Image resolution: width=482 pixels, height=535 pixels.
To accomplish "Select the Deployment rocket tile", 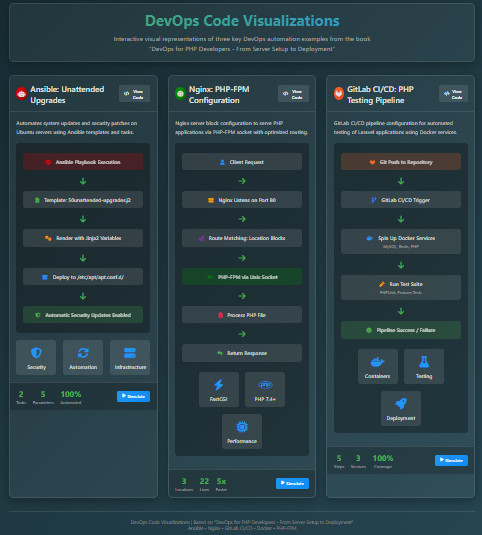I will 401,408.
